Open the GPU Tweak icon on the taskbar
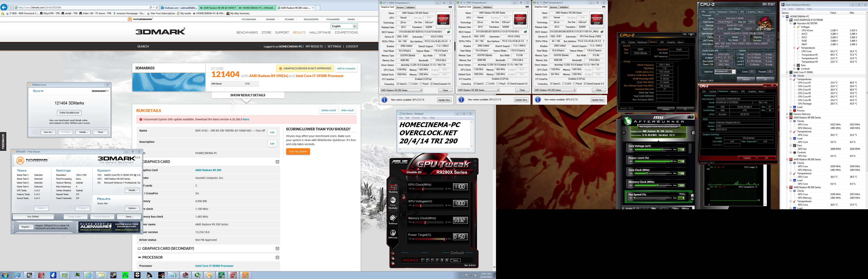Image resolution: width=868 pixels, height=279 pixels. click(x=185, y=275)
